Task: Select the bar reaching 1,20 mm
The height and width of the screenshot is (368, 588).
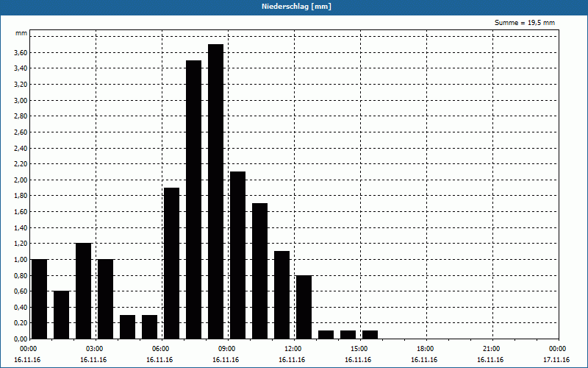Action: coord(83,291)
